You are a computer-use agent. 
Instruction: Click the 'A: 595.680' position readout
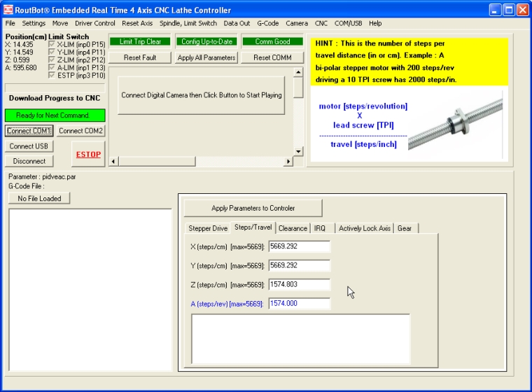point(21,67)
